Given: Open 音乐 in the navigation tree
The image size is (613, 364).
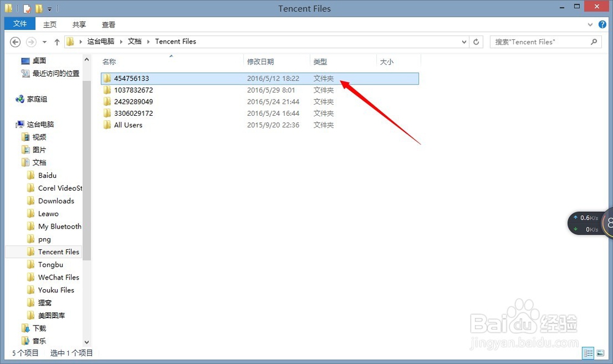Looking at the screenshot, I should [39, 341].
